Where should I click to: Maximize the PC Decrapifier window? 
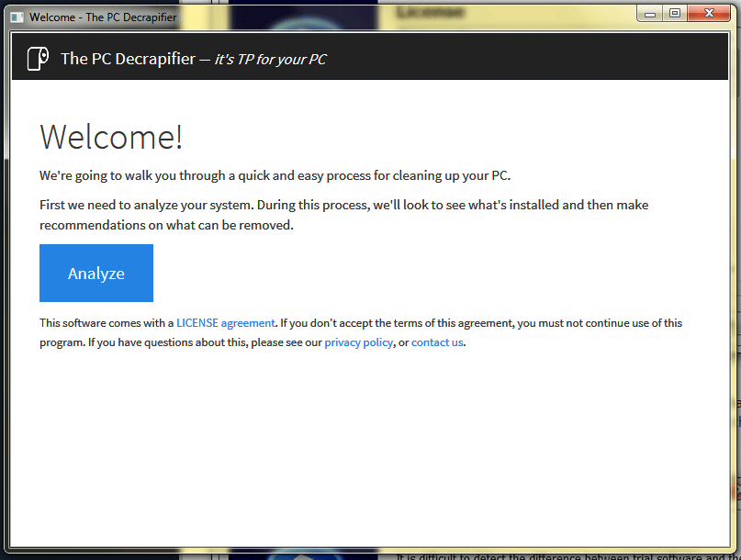(675, 14)
